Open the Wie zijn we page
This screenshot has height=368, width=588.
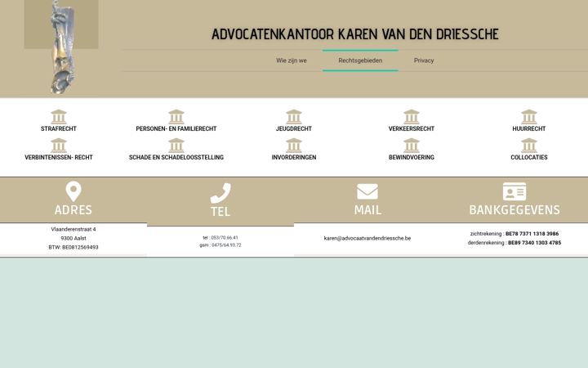tap(292, 61)
